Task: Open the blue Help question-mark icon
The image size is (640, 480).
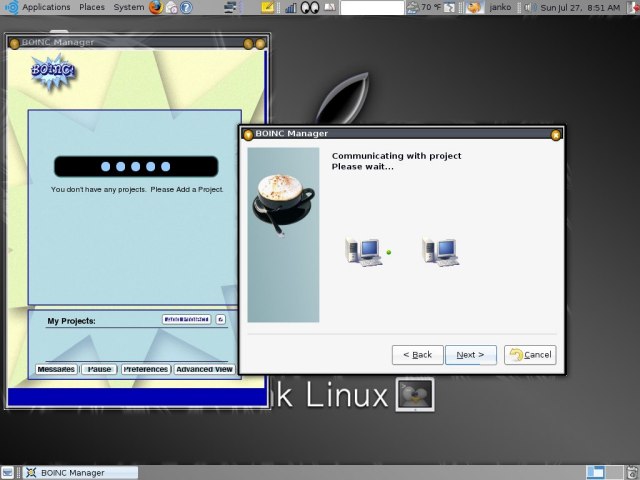Action: pos(186,7)
